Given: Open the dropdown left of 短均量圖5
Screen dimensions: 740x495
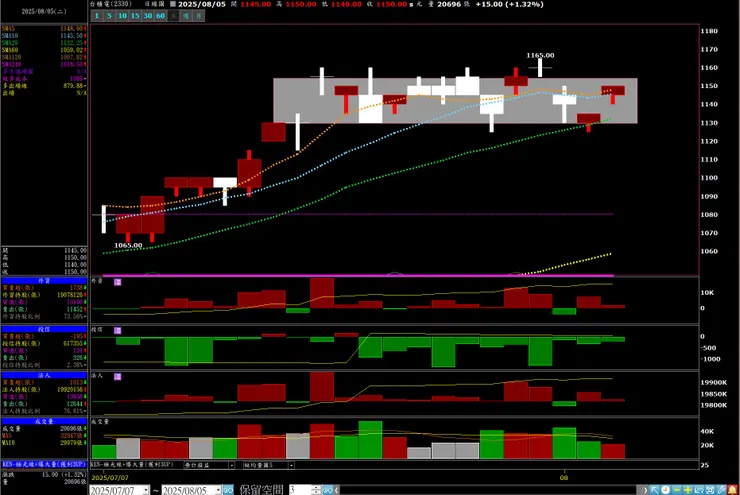Looking at the screenshot, I should (231, 465).
